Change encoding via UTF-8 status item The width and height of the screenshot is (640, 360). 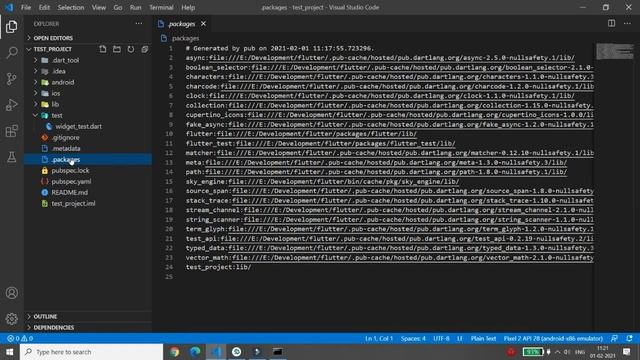point(441,338)
